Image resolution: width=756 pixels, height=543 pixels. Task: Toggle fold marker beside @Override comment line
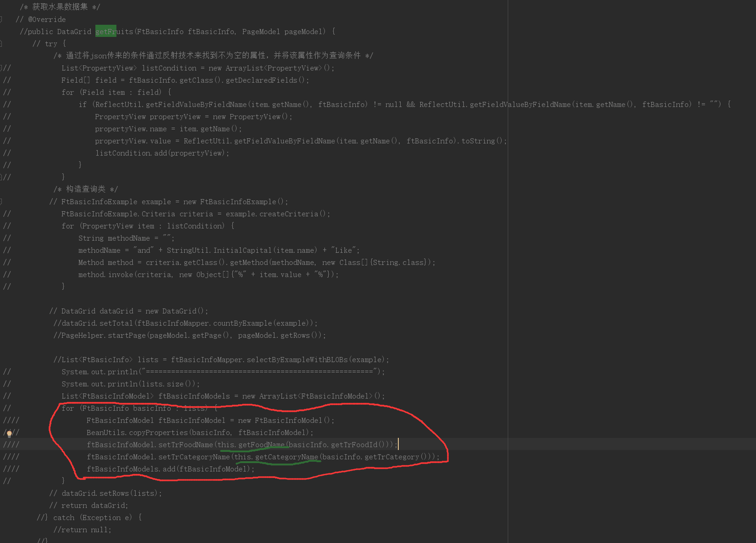(1, 19)
